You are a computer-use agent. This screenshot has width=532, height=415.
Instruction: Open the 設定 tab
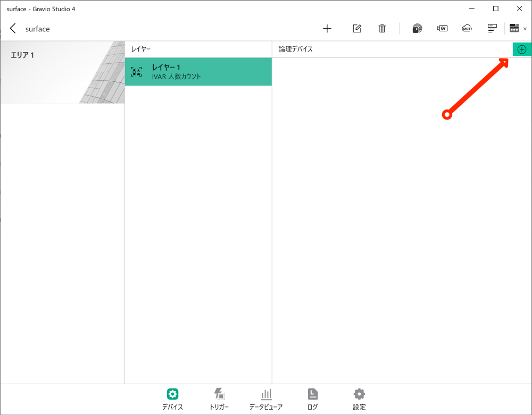click(359, 399)
